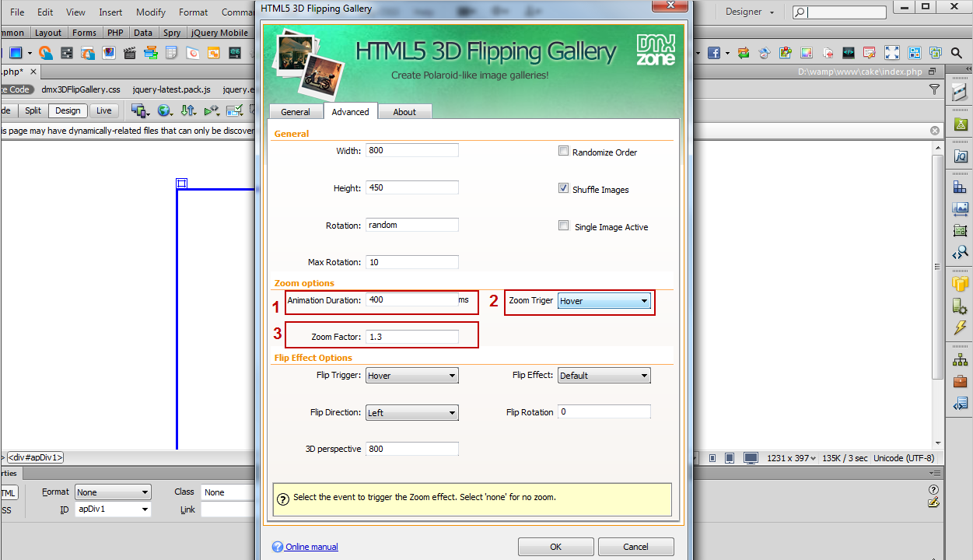This screenshot has height=560, width=973.
Task: Open related file dmx3DFlipGallery.css
Action: coord(81,89)
